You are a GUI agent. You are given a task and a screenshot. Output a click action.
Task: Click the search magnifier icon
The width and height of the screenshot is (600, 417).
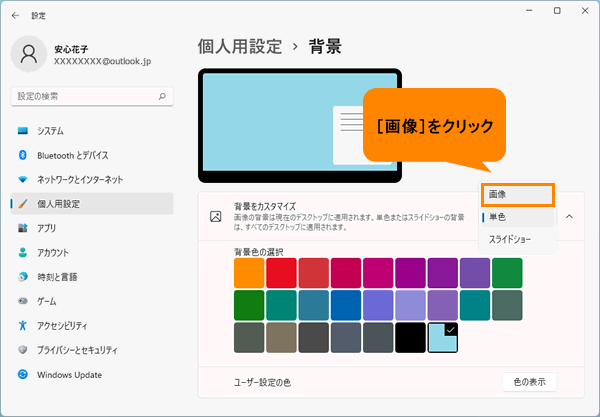pyautogui.click(x=162, y=96)
